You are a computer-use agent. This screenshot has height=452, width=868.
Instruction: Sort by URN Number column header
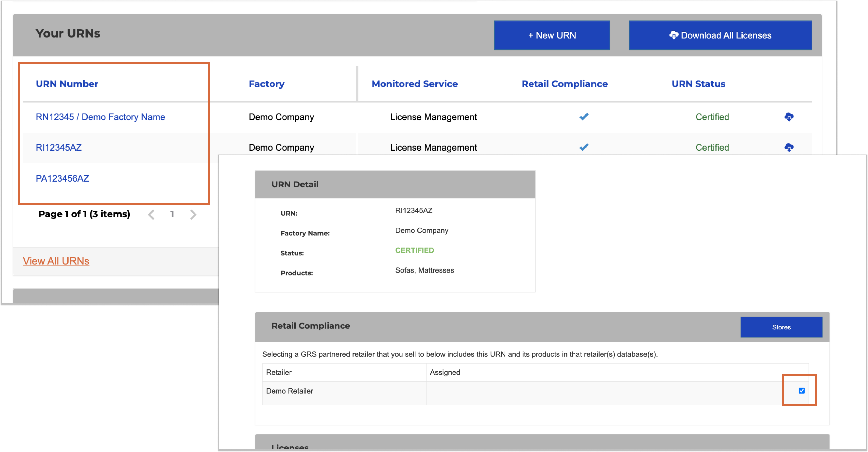pyautogui.click(x=67, y=84)
